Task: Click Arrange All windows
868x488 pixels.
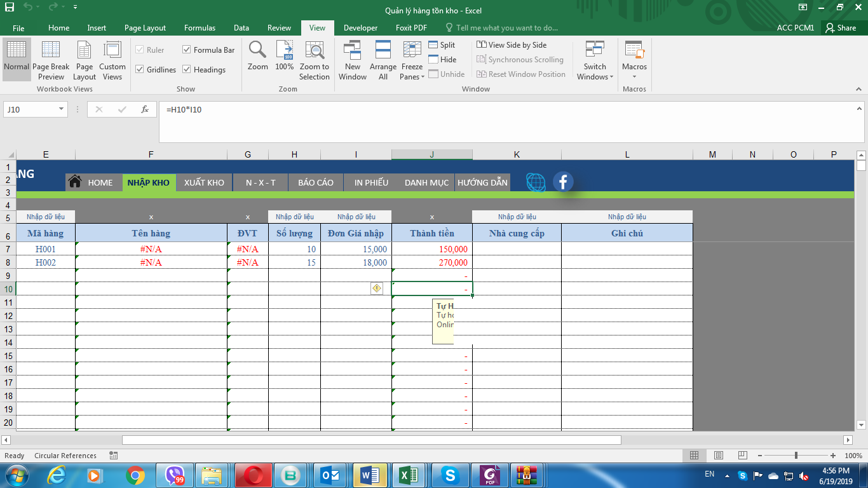Action: (x=383, y=60)
